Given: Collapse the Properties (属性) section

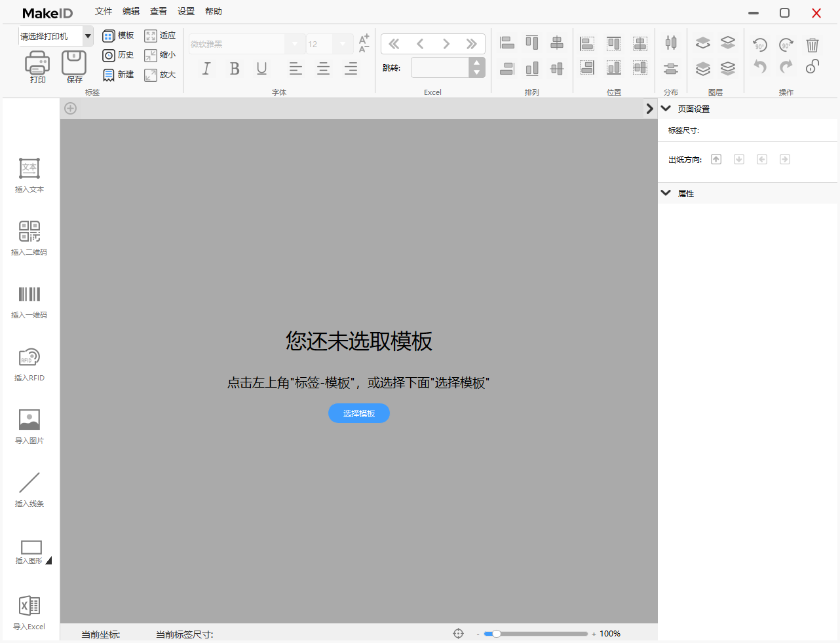Looking at the screenshot, I should coord(666,193).
